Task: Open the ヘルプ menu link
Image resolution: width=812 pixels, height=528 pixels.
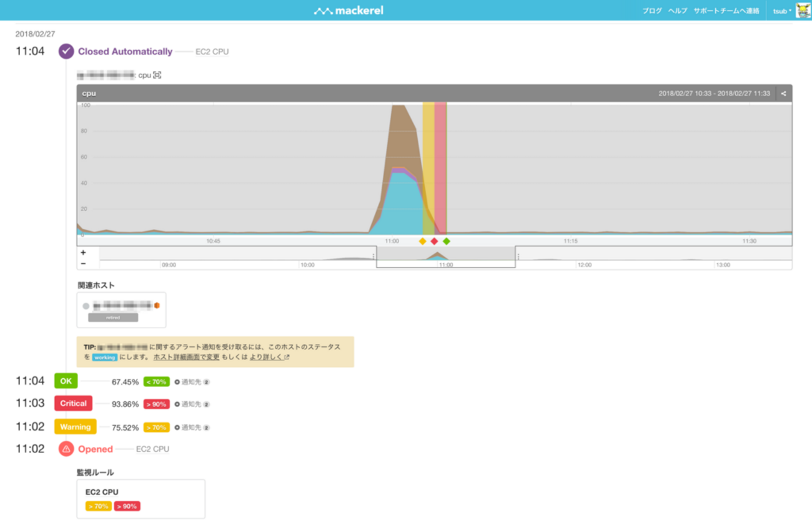Action: pos(678,11)
